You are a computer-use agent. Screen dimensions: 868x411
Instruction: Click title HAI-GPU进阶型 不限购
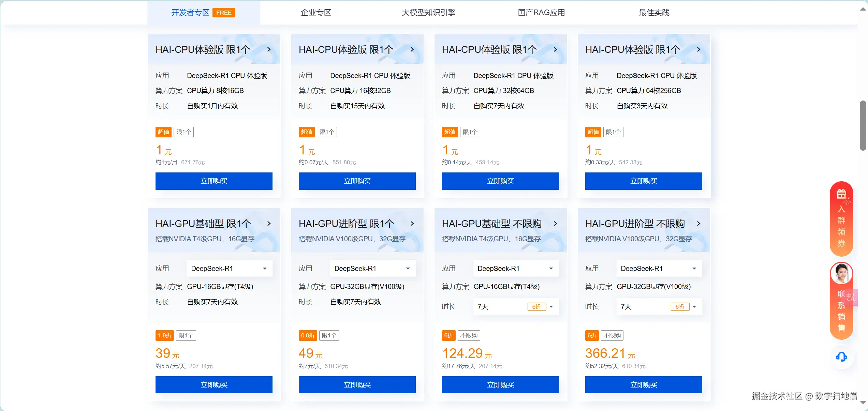[x=635, y=224]
